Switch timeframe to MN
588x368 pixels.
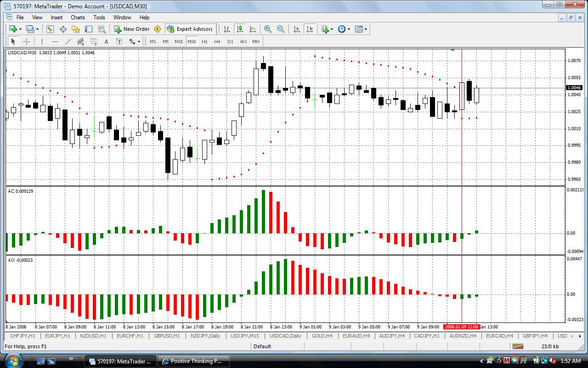click(x=256, y=41)
